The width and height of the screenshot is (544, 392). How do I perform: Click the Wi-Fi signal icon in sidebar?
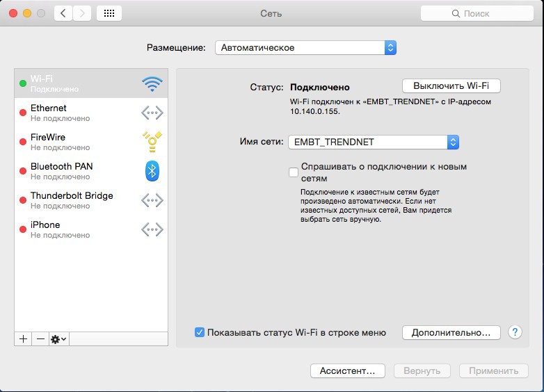click(x=152, y=83)
